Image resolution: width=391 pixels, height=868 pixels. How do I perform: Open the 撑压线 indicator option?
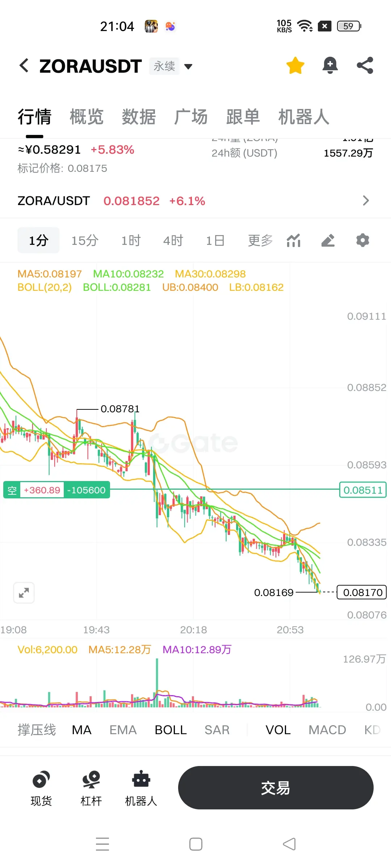[37, 730]
